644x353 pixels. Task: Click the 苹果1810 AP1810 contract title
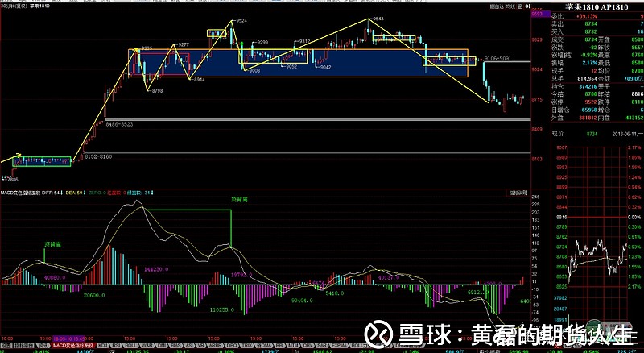click(595, 7)
